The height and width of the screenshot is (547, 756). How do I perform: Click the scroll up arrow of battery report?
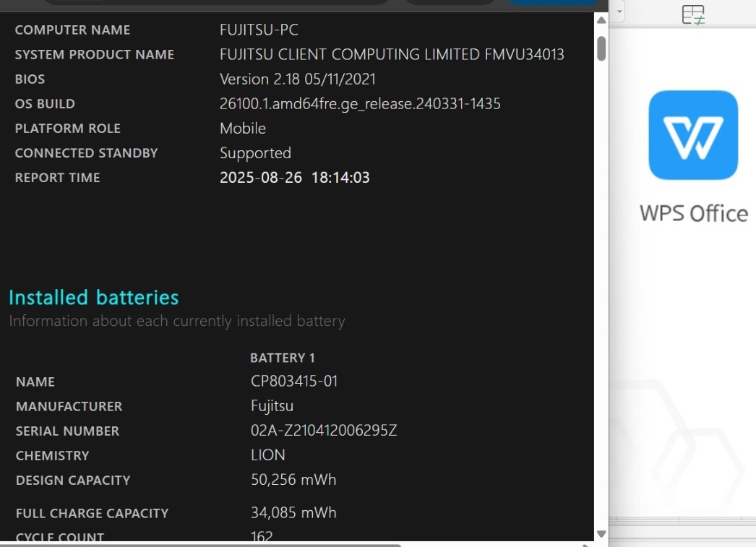(601, 20)
